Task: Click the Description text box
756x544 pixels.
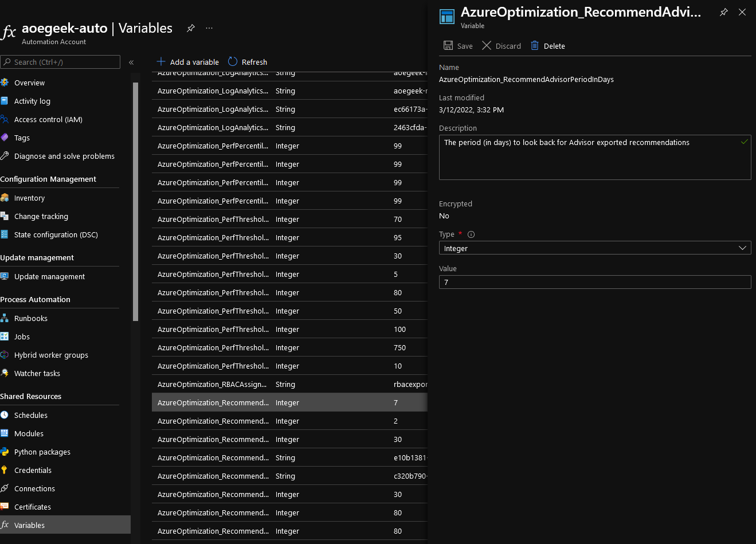Action: click(x=595, y=158)
